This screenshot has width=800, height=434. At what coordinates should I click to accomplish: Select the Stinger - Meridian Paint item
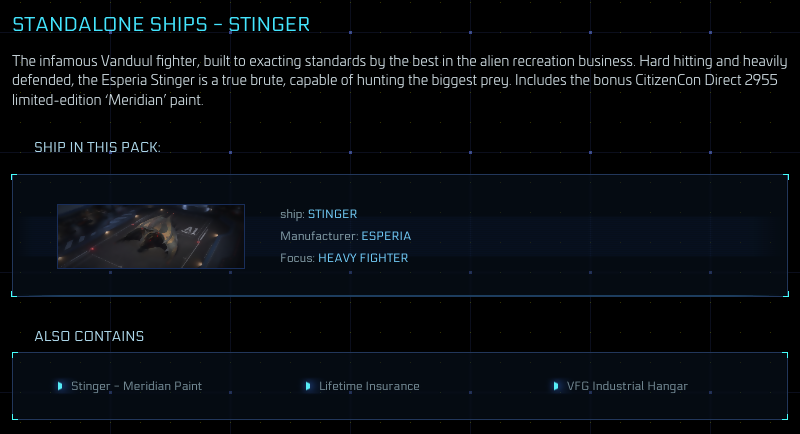point(136,386)
